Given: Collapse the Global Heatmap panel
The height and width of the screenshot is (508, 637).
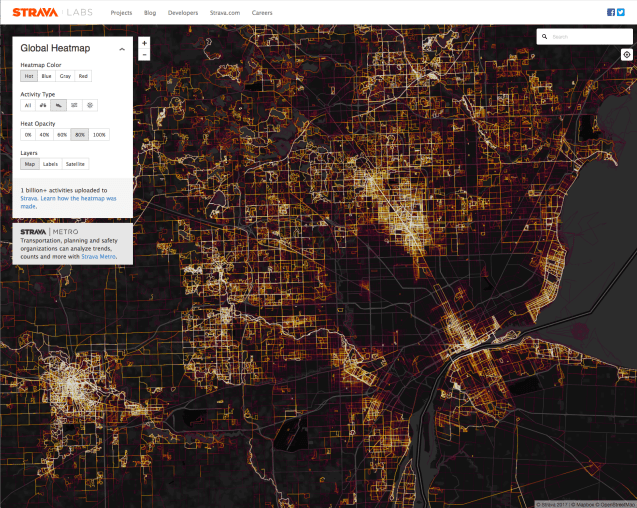Looking at the screenshot, I should tap(122, 48).
